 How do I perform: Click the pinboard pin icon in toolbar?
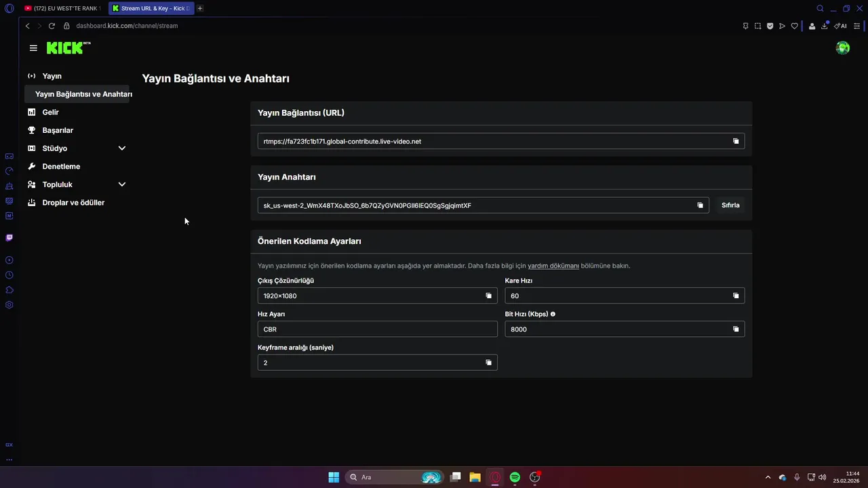745,26
